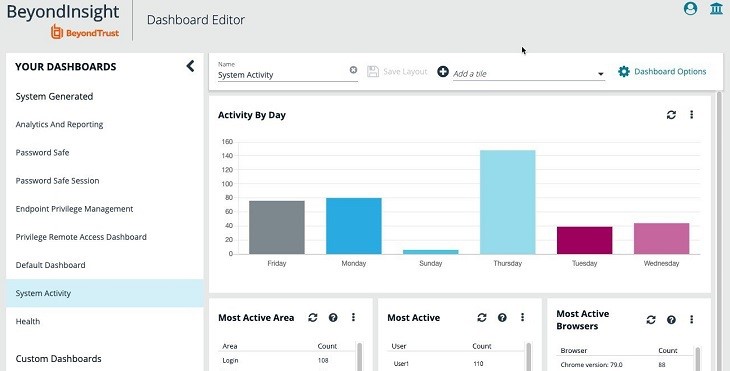The height and width of the screenshot is (371, 730).
Task: Click the Friday bar in chart
Action: tap(277, 227)
